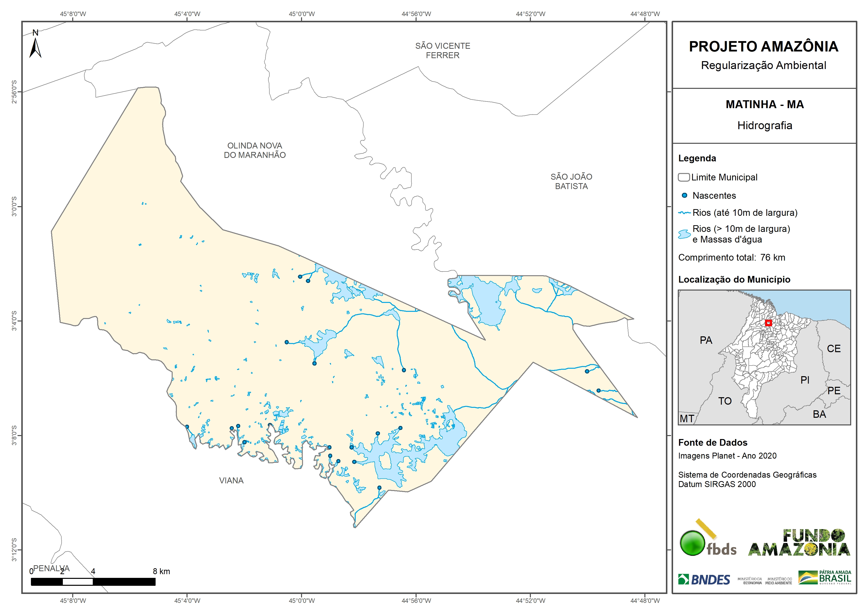Click the Limite Municipal legend box symbol

[683, 177]
